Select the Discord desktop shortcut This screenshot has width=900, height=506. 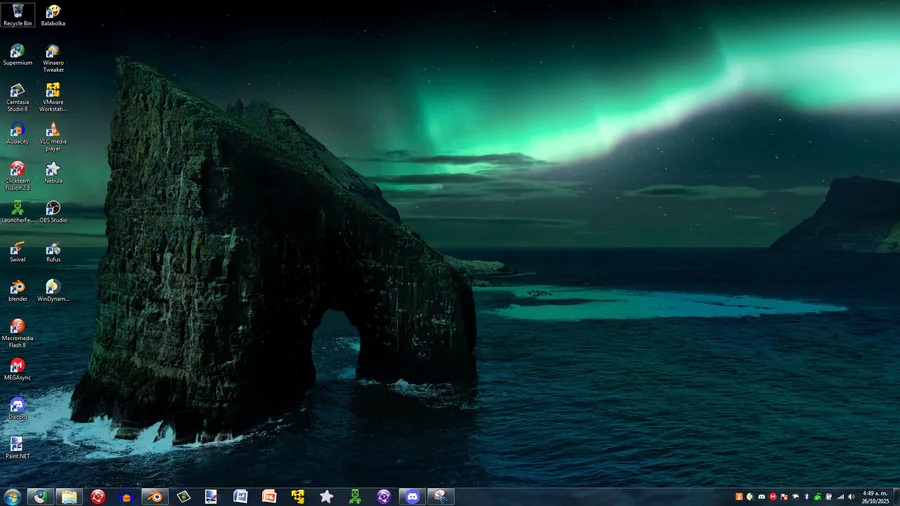pos(18,409)
